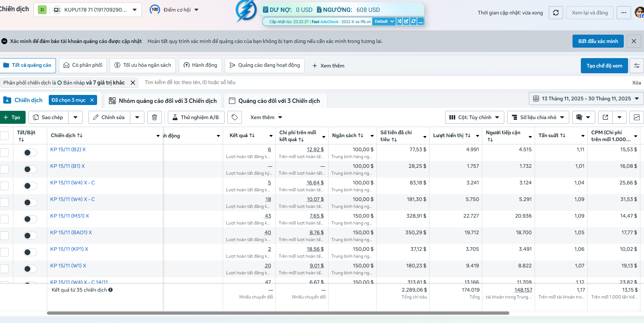
Task: Open the reports icon dropdown
Action: tap(584, 117)
